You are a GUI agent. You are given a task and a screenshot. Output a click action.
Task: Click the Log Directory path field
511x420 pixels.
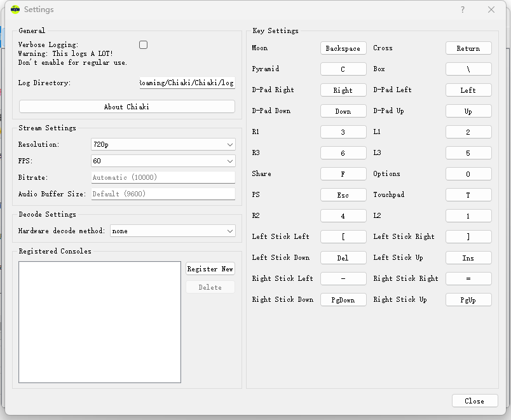[187, 83]
